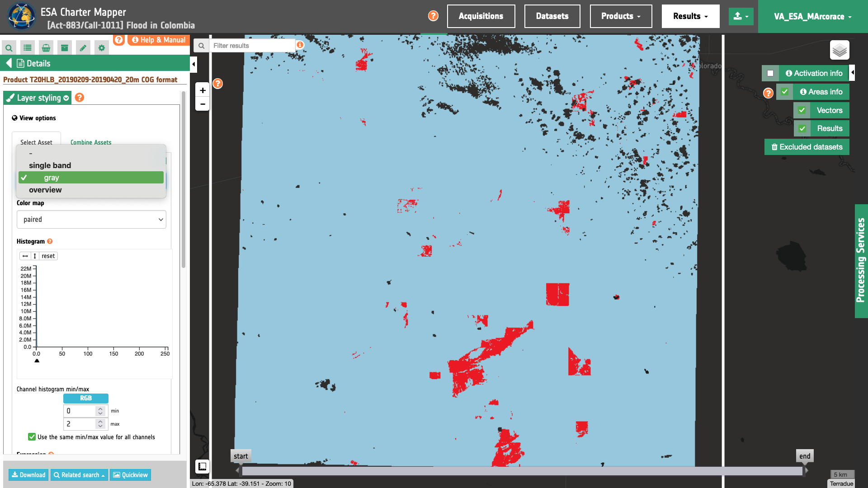Collapse the right layers panel arrow
This screenshot has height=488, width=868.
click(852, 73)
